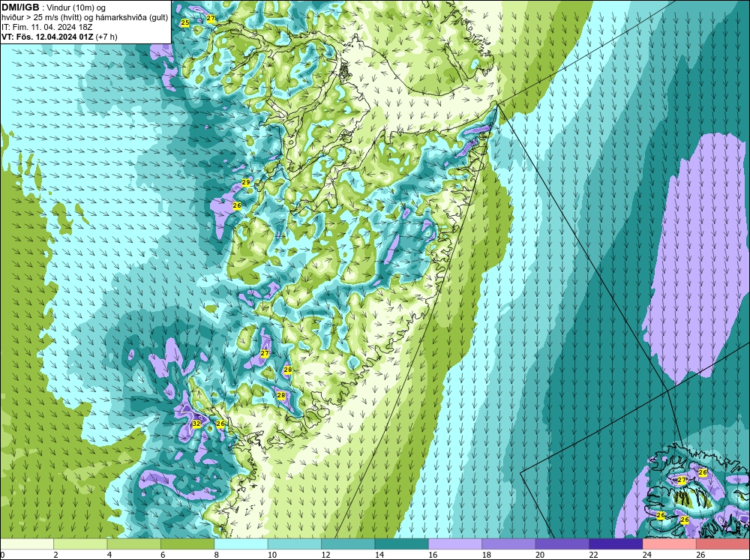Click the gust label 26 directly below label 29
Viewport: 750px width, 560px height.
237,205
